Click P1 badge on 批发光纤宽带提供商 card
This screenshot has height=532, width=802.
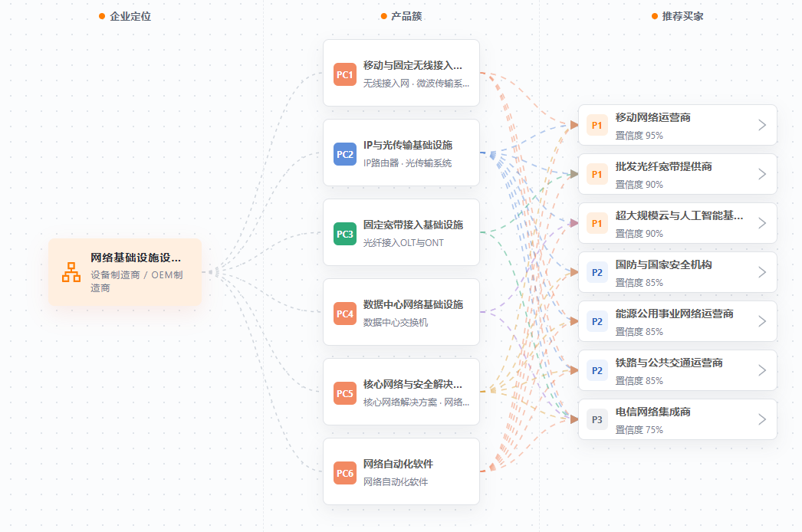pos(597,175)
